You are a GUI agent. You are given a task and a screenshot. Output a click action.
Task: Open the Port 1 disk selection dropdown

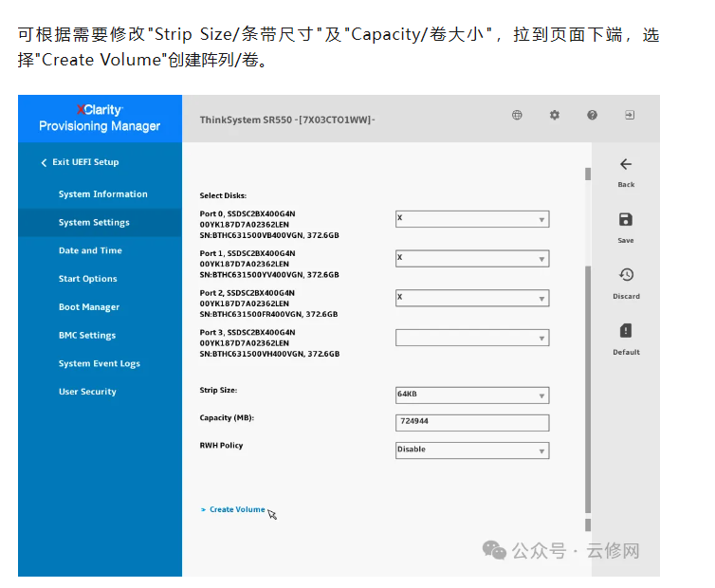tap(472, 259)
